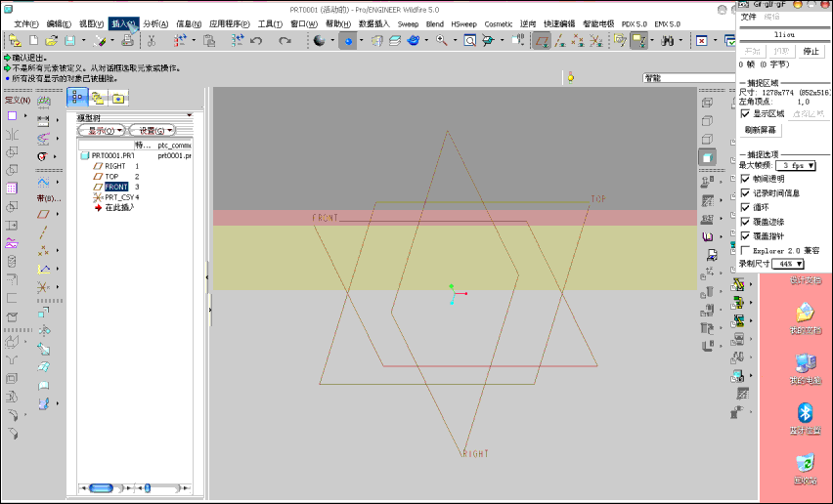Toggle the 覆盖边缘 checkbox
833x504 pixels.
click(x=745, y=222)
